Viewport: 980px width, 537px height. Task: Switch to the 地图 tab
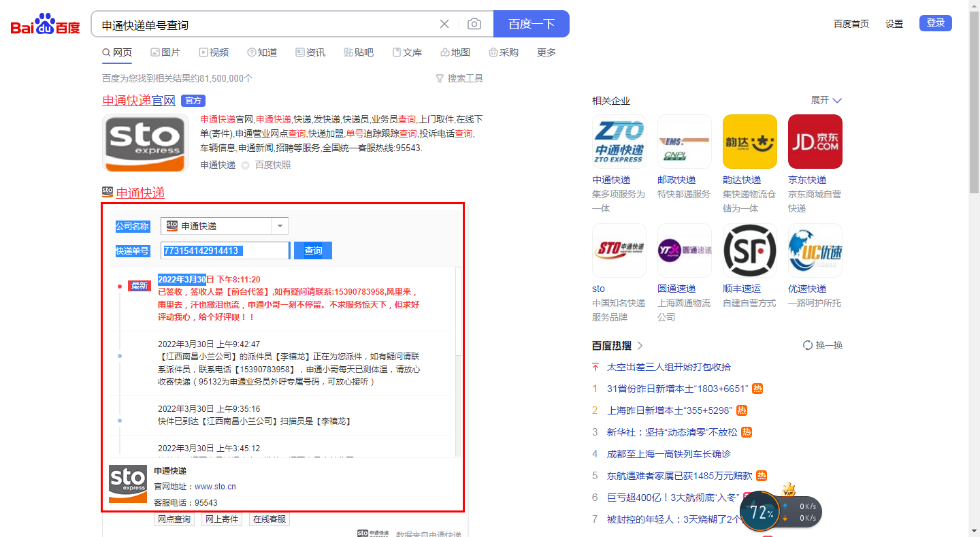[455, 52]
